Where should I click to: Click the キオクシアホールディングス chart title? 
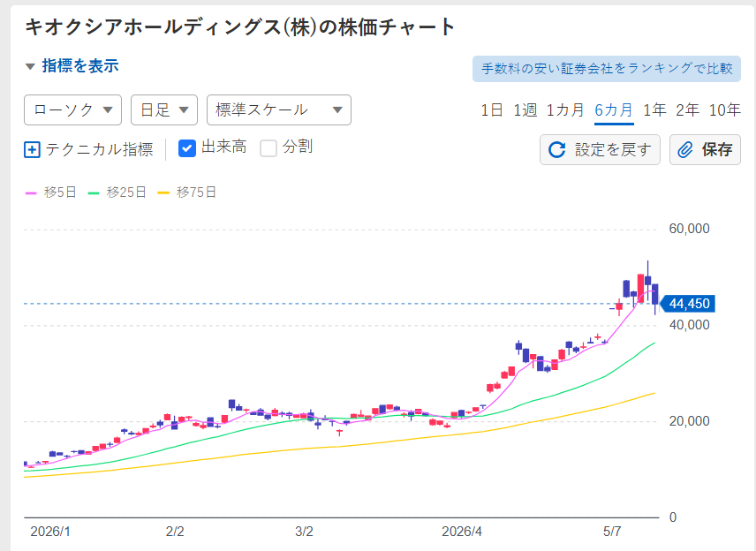tap(239, 27)
